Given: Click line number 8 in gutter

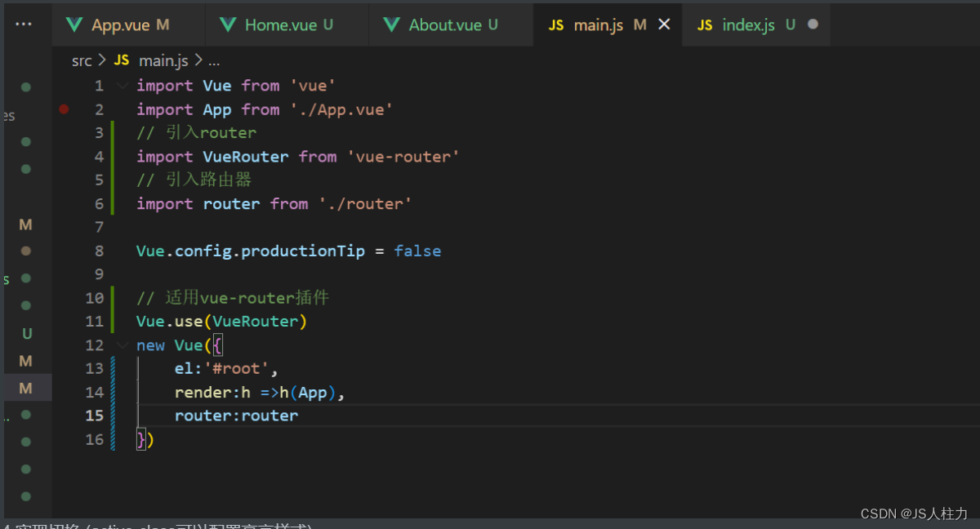Looking at the screenshot, I should [99, 251].
